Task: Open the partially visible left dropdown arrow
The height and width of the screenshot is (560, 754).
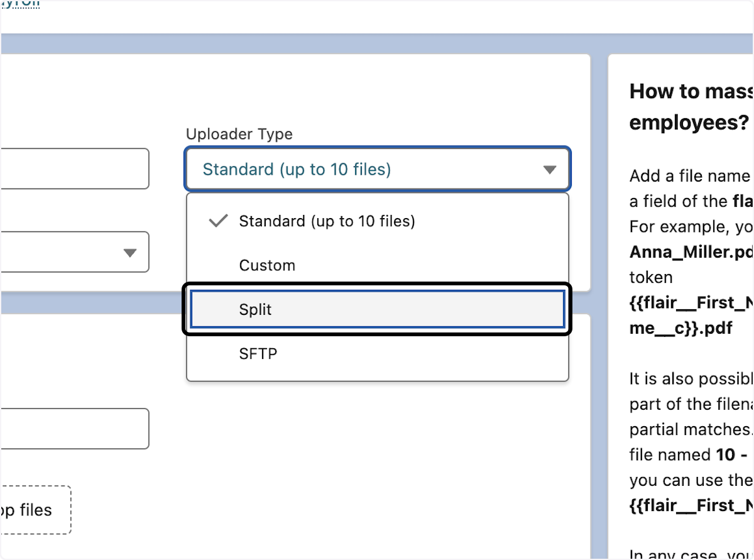Action: click(x=129, y=253)
